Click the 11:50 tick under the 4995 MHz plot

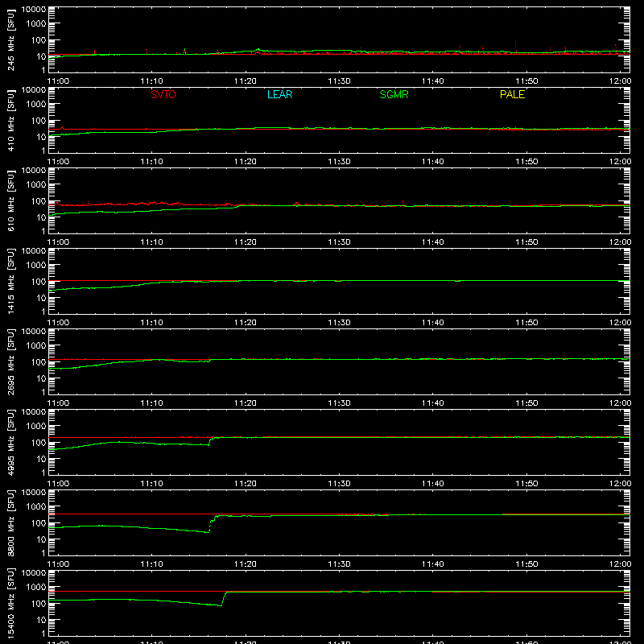(526, 484)
